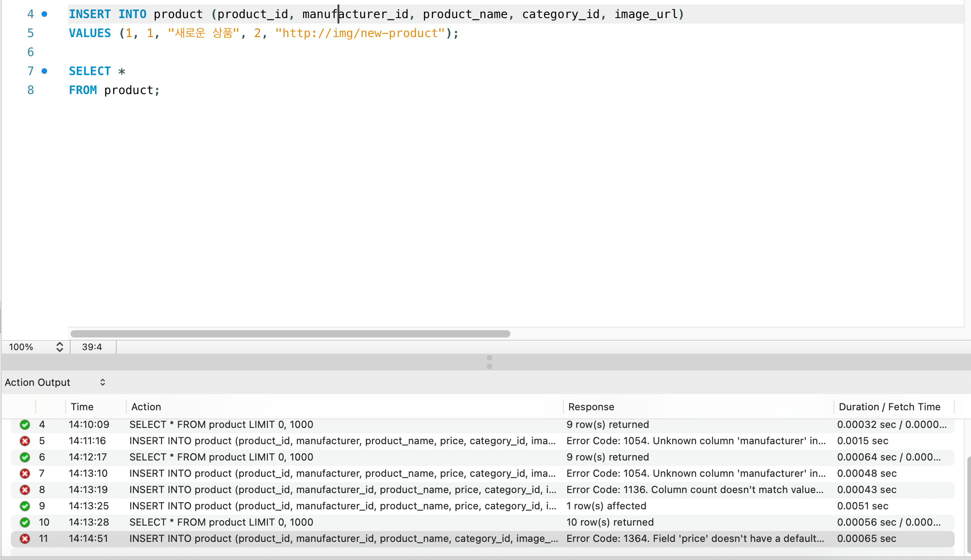Image resolution: width=971 pixels, height=560 pixels.
Task: Click the editor horizontal scrollbar
Action: (x=290, y=333)
